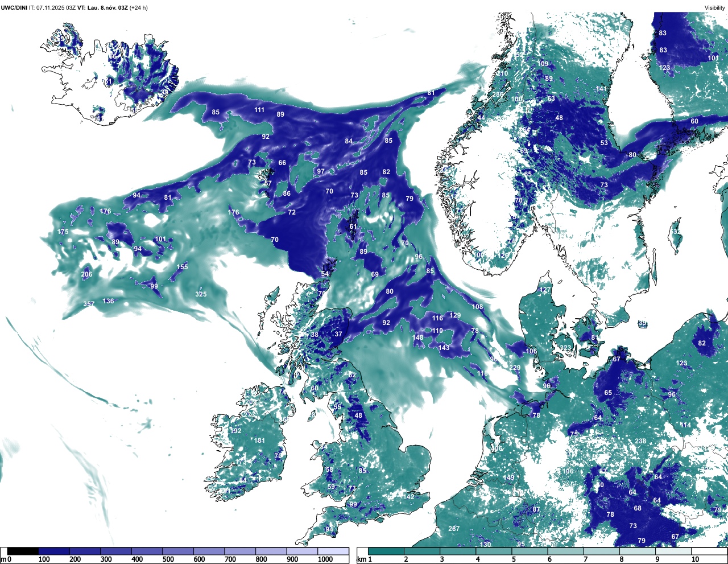Click the 141 value over Sweden
This screenshot has height=564, width=728.
pyautogui.click(x=601, y=89)
